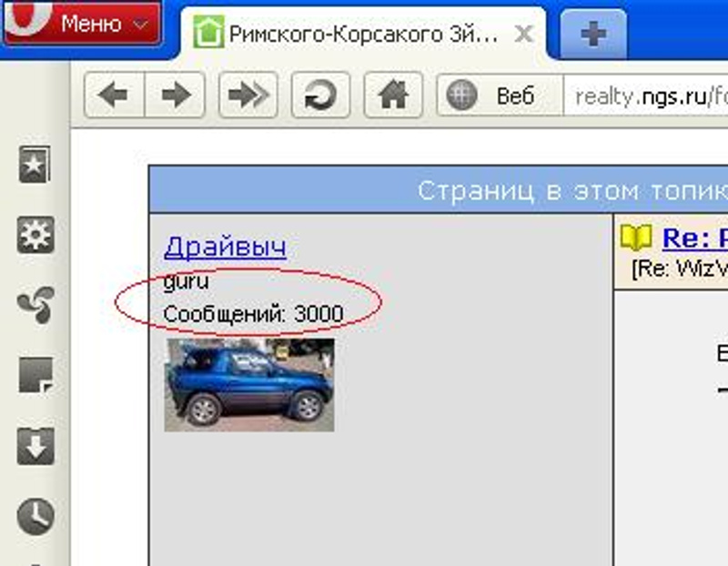Open the Bookmarks sidebar panel
Viewport: 728px width, 566px height.
35,165
